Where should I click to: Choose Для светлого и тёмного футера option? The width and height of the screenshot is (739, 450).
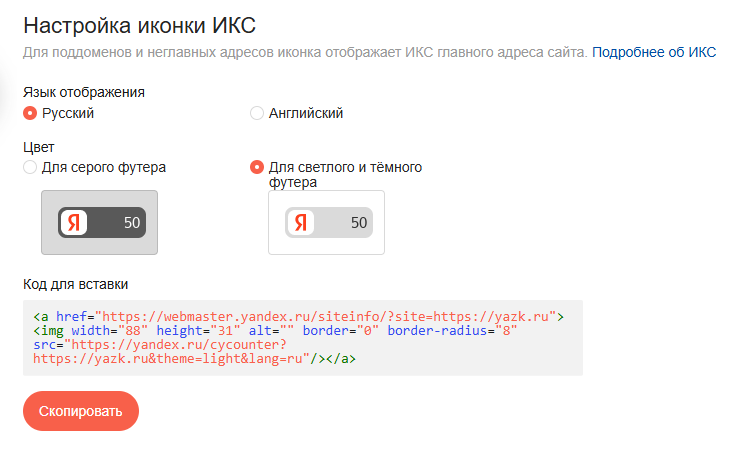tap(256, 167)
